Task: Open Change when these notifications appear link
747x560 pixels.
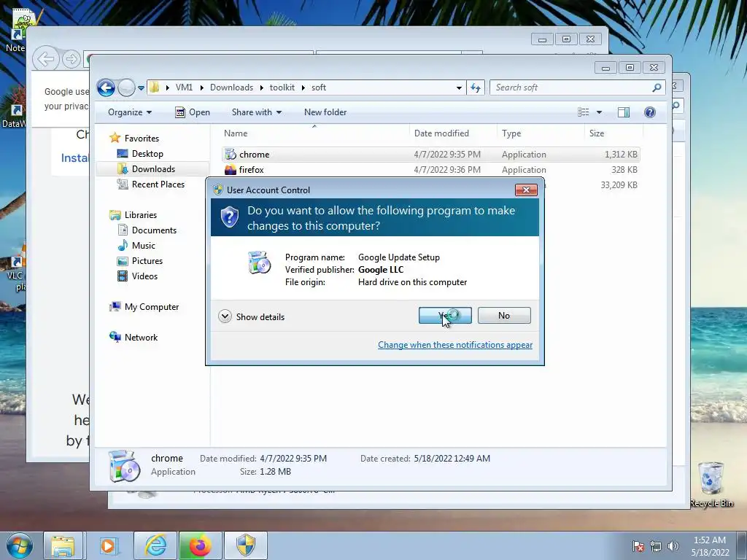Action: [x=455, y=345]
